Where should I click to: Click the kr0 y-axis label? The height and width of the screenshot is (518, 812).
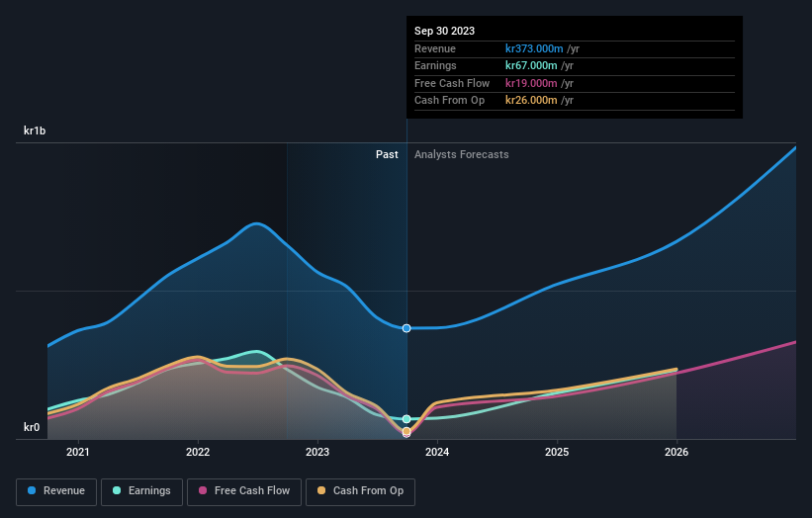click(32, 427)
